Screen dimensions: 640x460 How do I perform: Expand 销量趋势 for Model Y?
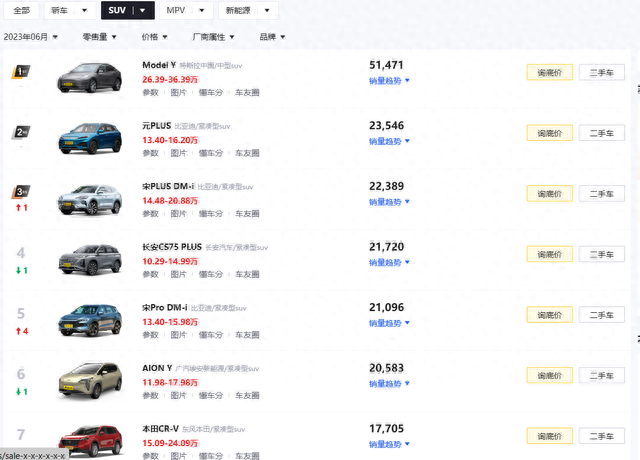[389, 81]
